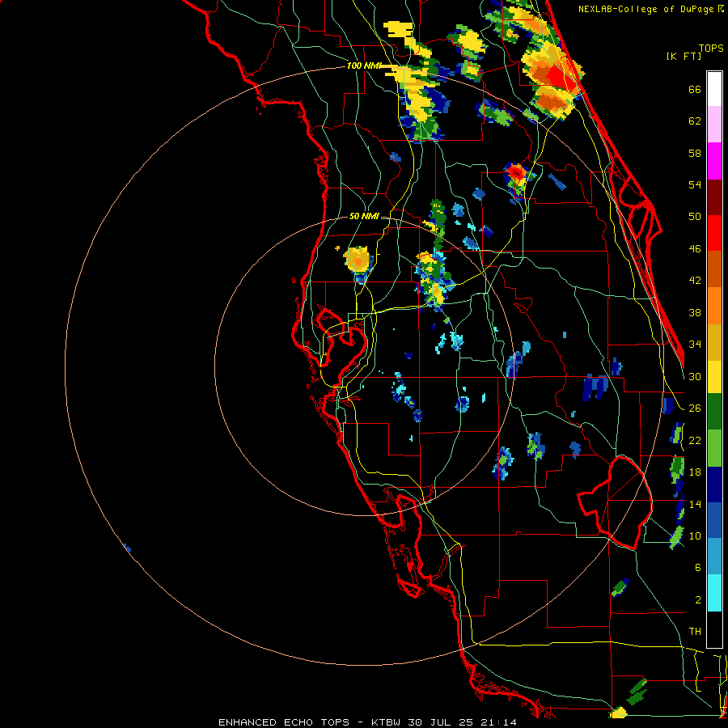Screen dimensions: 728x728
Task: Click the 'ENHANCED ECHO TOPS' caption
Action: 284,722
